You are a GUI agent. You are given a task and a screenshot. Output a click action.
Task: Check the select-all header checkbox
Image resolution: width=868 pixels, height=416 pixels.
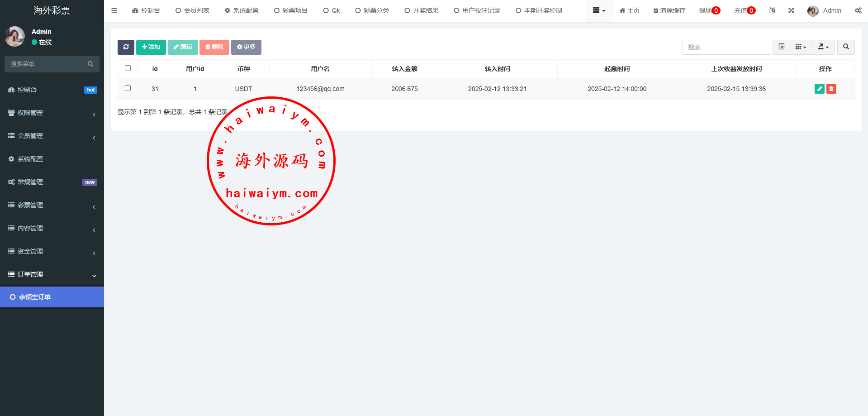[128, 68]
